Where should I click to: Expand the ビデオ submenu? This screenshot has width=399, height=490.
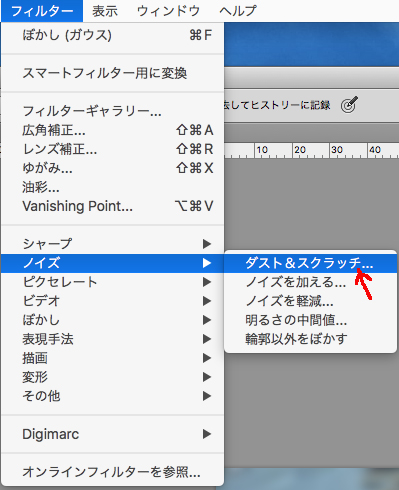[112, 301]
